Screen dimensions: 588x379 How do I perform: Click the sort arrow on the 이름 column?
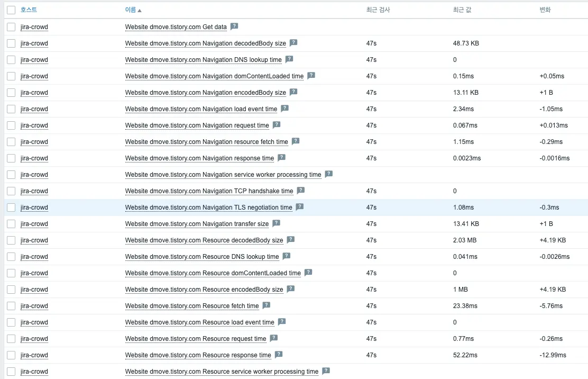tap(139, 9)
